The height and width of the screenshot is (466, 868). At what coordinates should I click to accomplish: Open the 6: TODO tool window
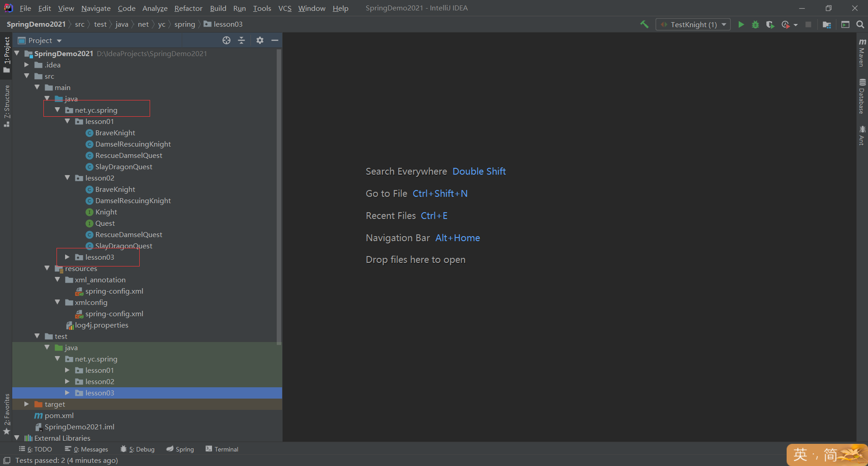click(x=35, y=449)
